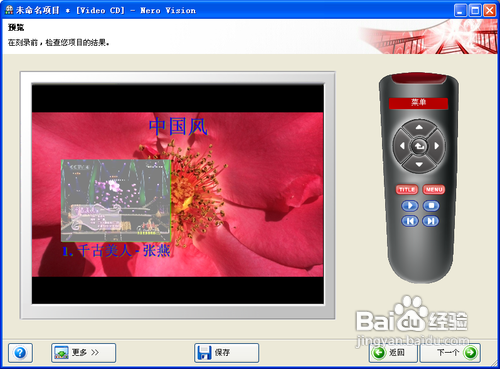Click next chapter button on remote
500x369 pixels.
pyautogui.click(x=431, y=221)
